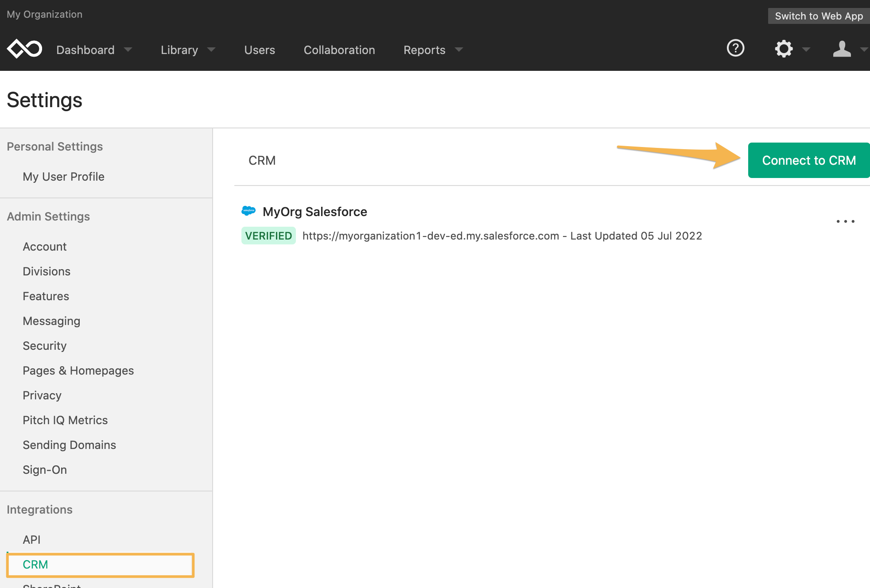Expand the dropdown arrow beside the user avatar
The height and width of the screenshot is (588, 870).
(864, 50)
